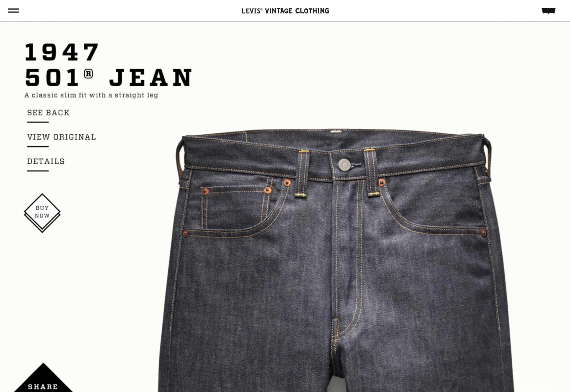The image size is (570, 392).
Task: Open the Details section
Action: tap(46, 161)
